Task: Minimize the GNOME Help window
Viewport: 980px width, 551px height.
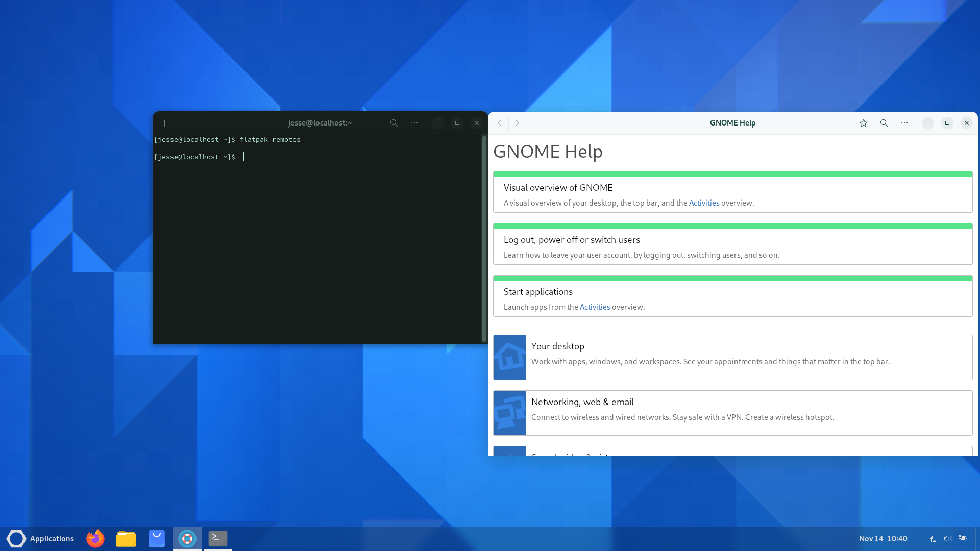Action: (x=928, y=123)
